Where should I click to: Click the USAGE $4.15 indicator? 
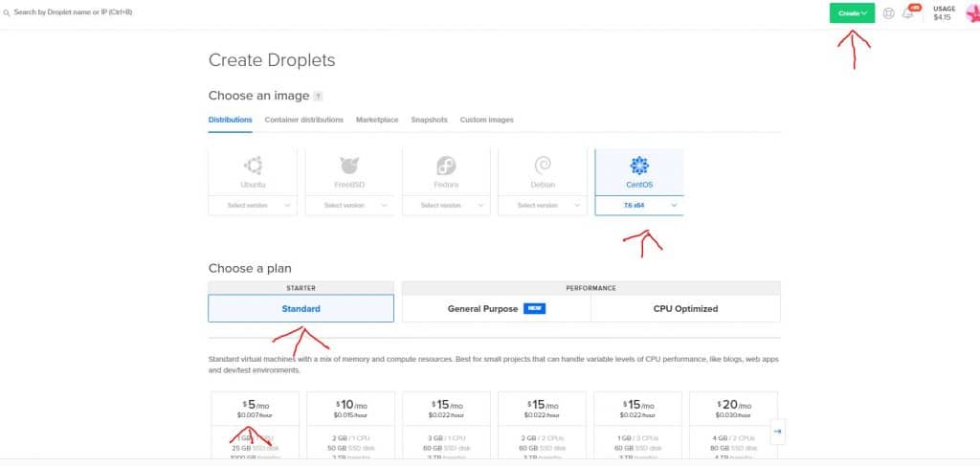pos(943,13)
